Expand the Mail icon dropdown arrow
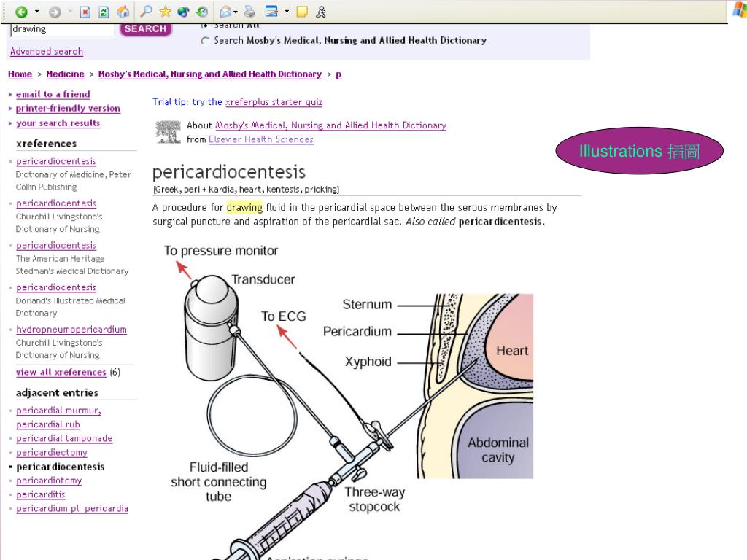747x560 pixels. pyautogui.click(x=236, y=12)
